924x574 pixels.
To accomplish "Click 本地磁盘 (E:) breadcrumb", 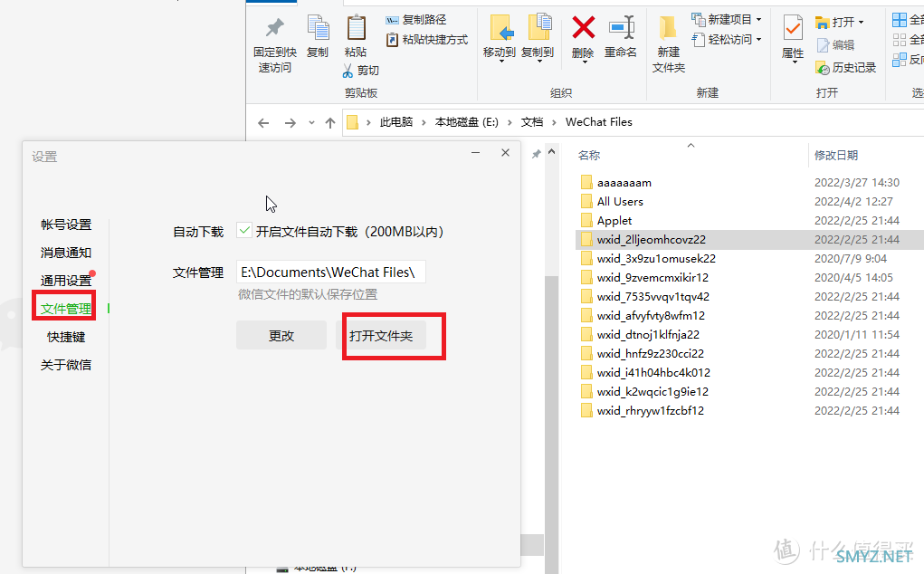I will coord(467,122).
